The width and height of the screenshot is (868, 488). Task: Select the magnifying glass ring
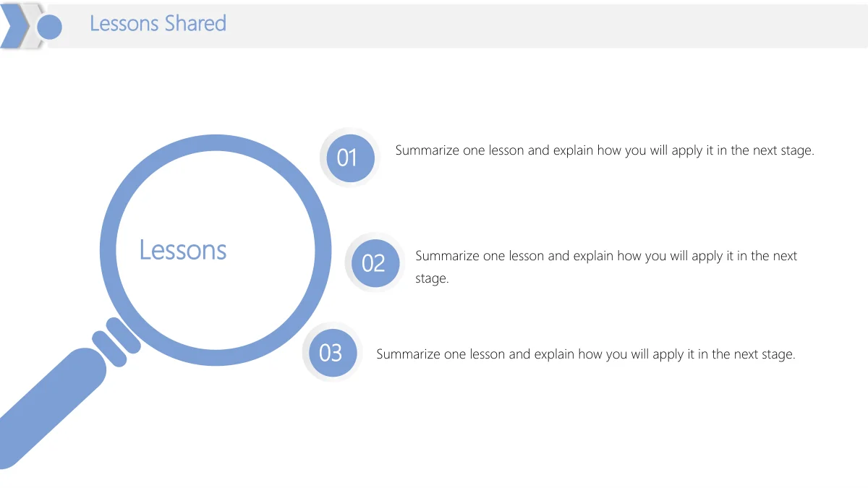click(x=216, y=250)
